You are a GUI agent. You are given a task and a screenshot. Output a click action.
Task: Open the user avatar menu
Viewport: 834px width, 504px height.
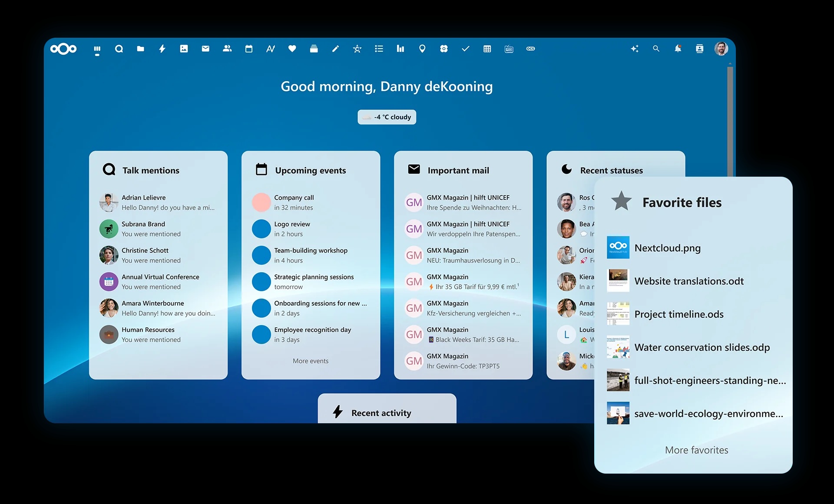[721, 49]
